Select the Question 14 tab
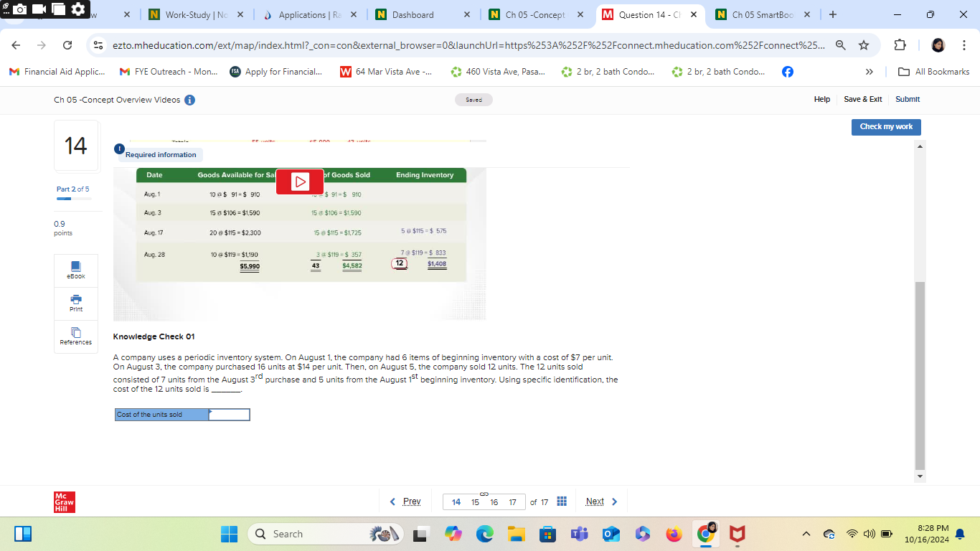The height and width of the screenshot is (551, 980). [649, 14]
